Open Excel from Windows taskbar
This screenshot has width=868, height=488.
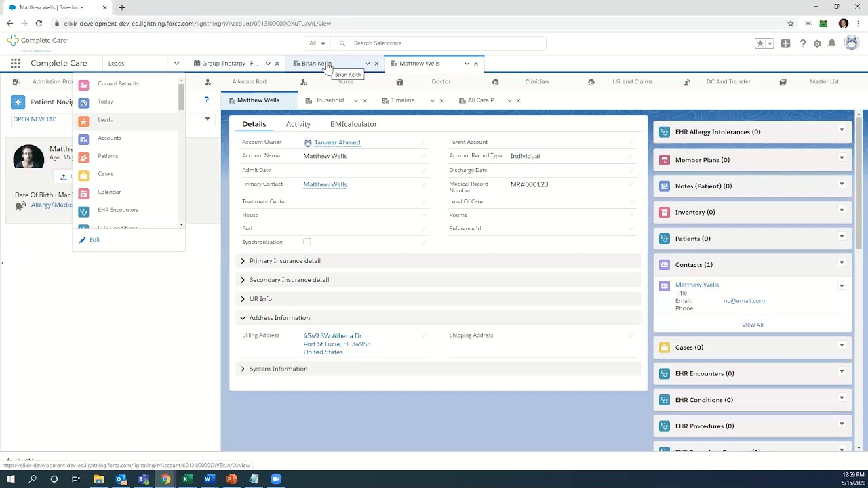pos(186,479)
